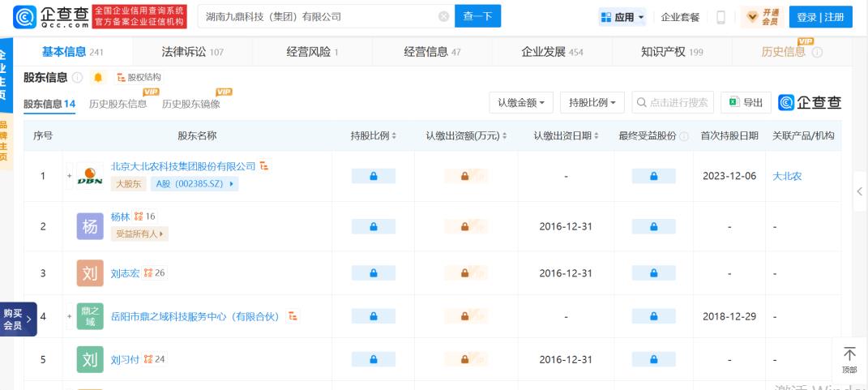
Task: Click 导出 export button
Action: pos(746,102)
